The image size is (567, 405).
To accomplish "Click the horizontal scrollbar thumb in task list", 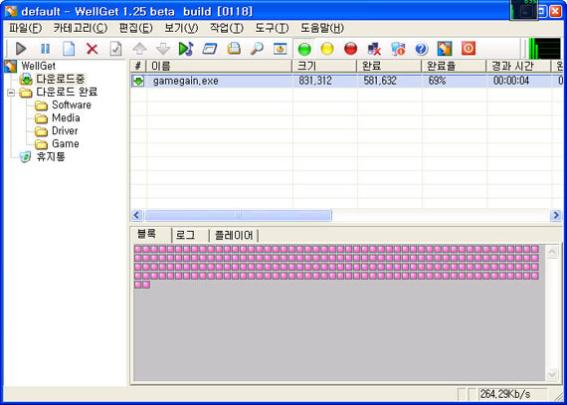I will 238,216.
